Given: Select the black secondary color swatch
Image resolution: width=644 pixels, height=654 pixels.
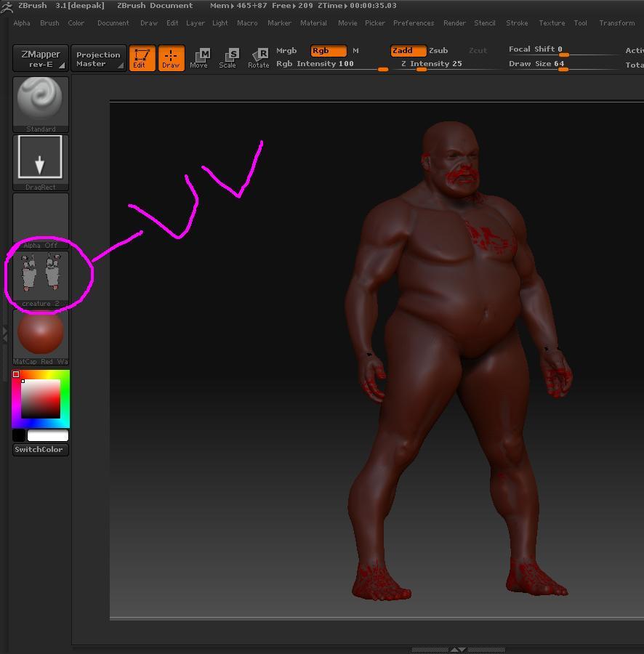Looking at the screenshot, I should pos(19,435).
